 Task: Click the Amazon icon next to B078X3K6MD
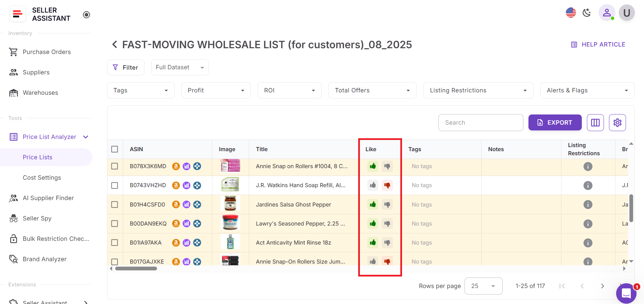[x=176, y=166]
